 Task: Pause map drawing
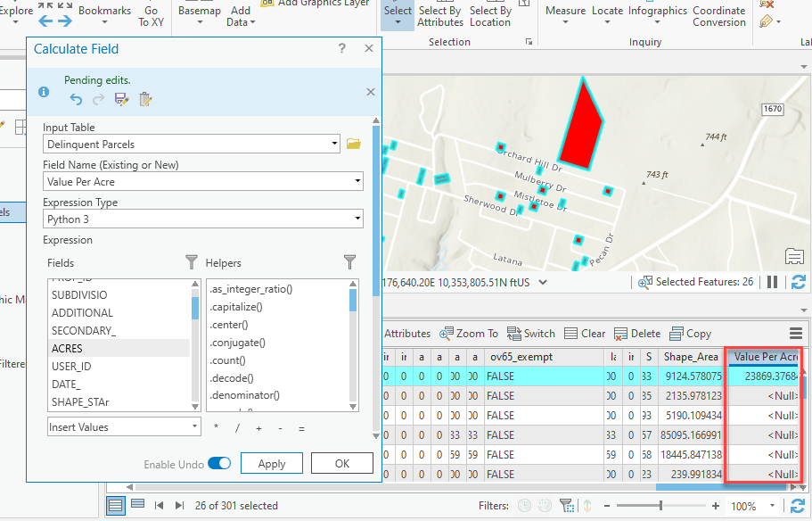772,282
